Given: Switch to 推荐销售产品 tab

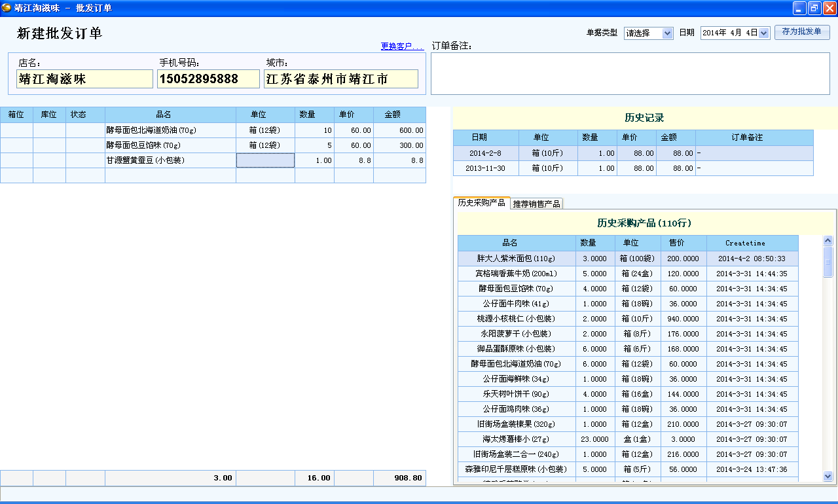Looking at the screenshot, I should [x=536, y=204].
